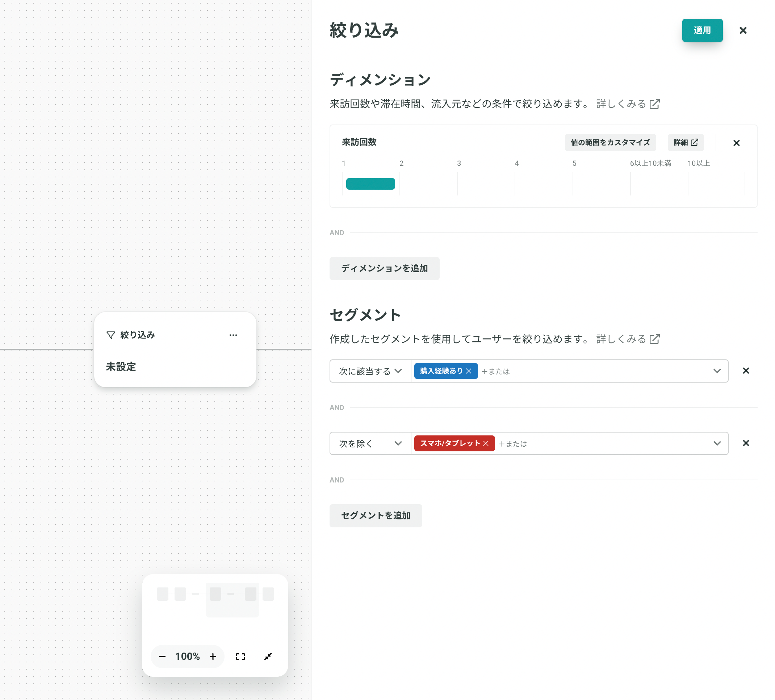Viewport: 775px width, 700px height.
Task: Remove the スマホ/タブレット segment tag
Action: (x=486, y=443)
